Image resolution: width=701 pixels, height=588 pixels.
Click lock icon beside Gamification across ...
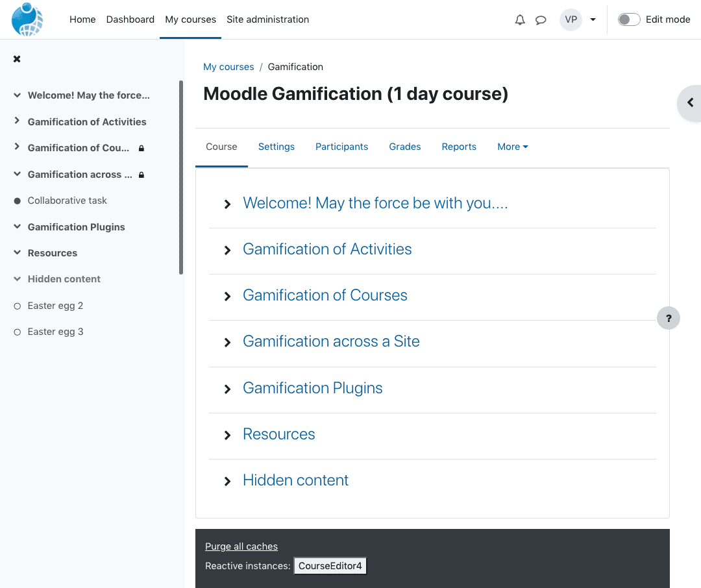pos(141,175)
